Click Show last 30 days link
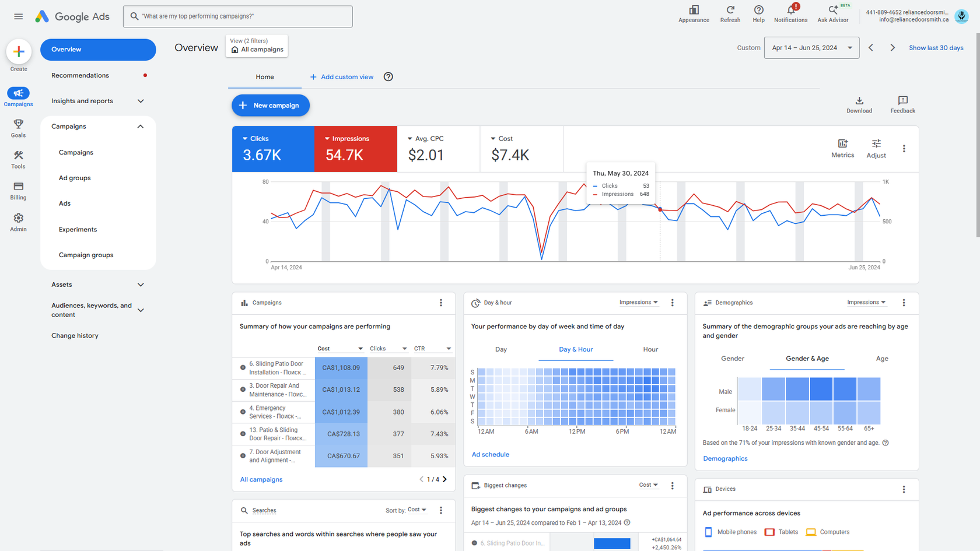The width and height of the screenshot is (980, 551). click(936, 48)
